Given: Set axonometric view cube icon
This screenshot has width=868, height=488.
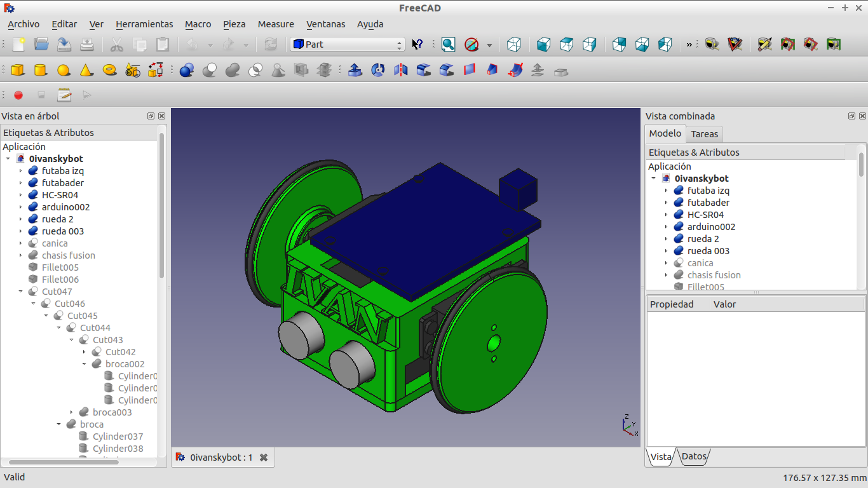Looking at the screenshot, I should pos(514,44).
